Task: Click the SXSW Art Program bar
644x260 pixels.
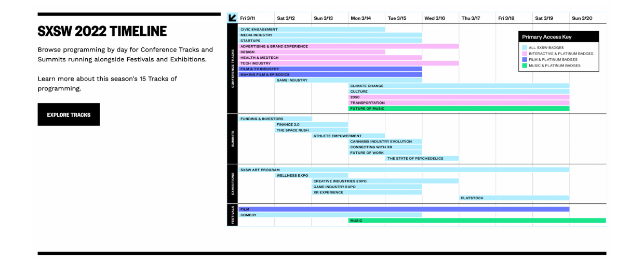Action: (x=404, y=170)
